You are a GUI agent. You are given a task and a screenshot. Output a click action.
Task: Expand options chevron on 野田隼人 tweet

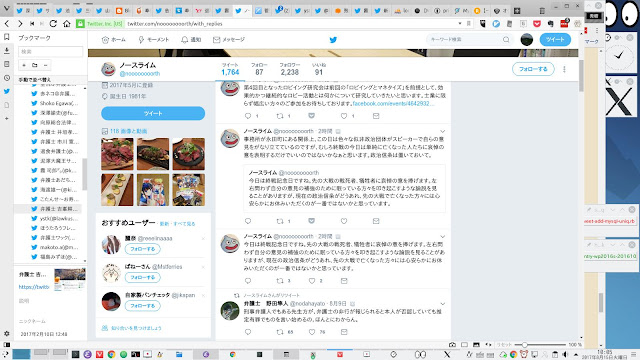click(x=442, y=304)
